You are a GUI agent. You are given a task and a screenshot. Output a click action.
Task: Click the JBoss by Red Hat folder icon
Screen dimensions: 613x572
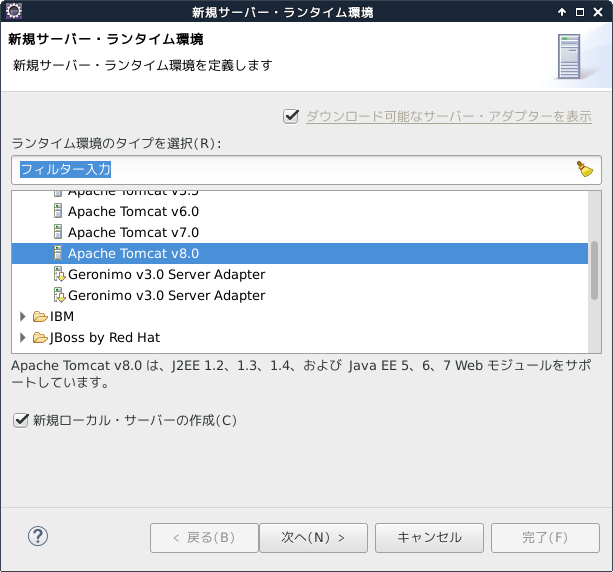click(40, 337)
